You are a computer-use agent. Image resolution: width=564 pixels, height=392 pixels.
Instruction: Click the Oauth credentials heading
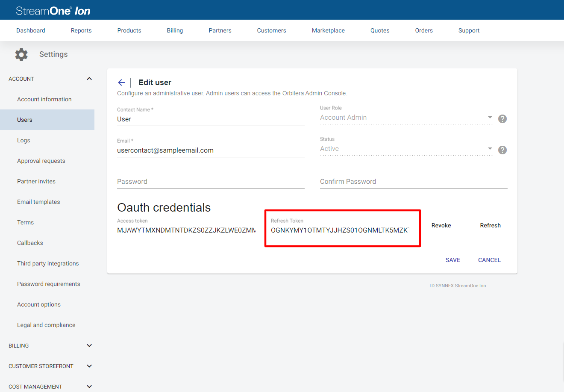click(x=164, y=207)
